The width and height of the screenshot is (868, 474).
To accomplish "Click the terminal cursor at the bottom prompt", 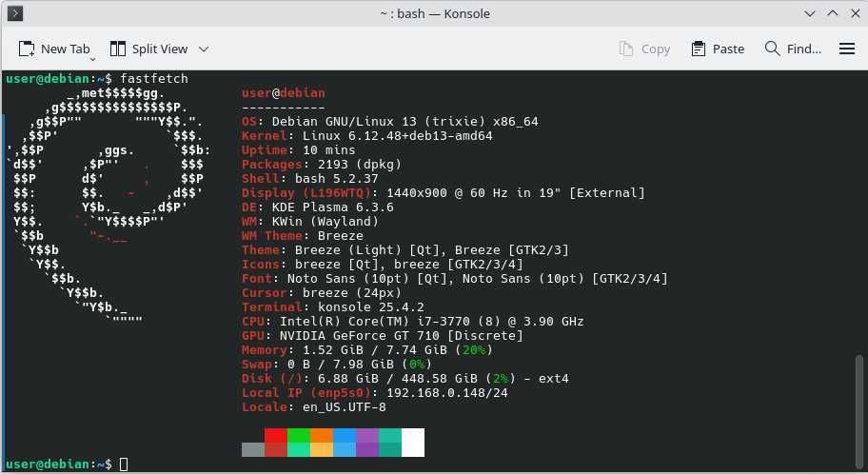I will tap(124, 464).
